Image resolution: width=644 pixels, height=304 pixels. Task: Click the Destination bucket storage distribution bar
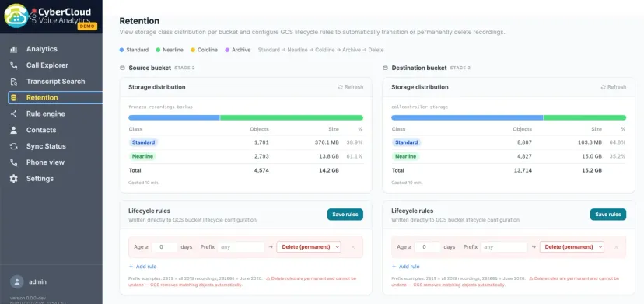pyautogui.click(x=509, y=117)
